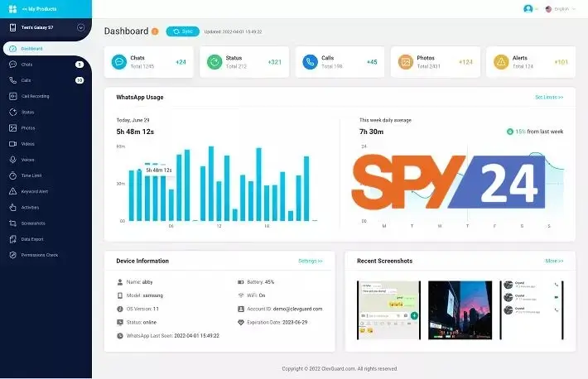Image resolution: width=588 pixels, height=379 pixels.
Task: Click the Videos camera icon in sidebar
Action: coord(12,144)
